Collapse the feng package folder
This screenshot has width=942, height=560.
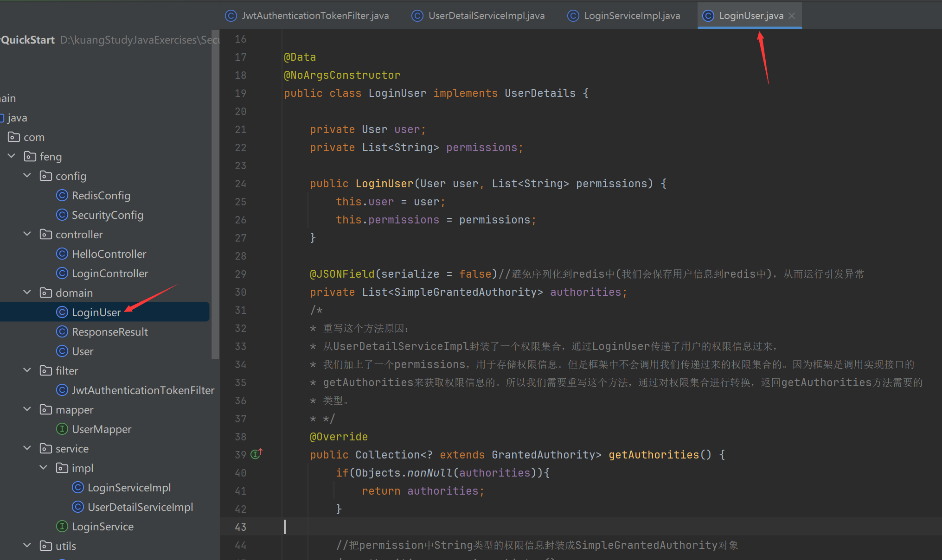click(12, 156)
